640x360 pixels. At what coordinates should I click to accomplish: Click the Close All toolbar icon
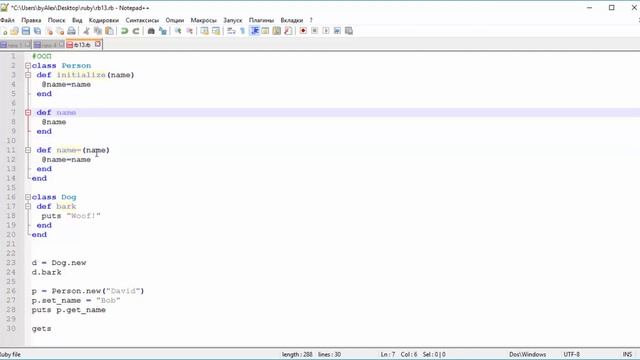coord(60,31)
